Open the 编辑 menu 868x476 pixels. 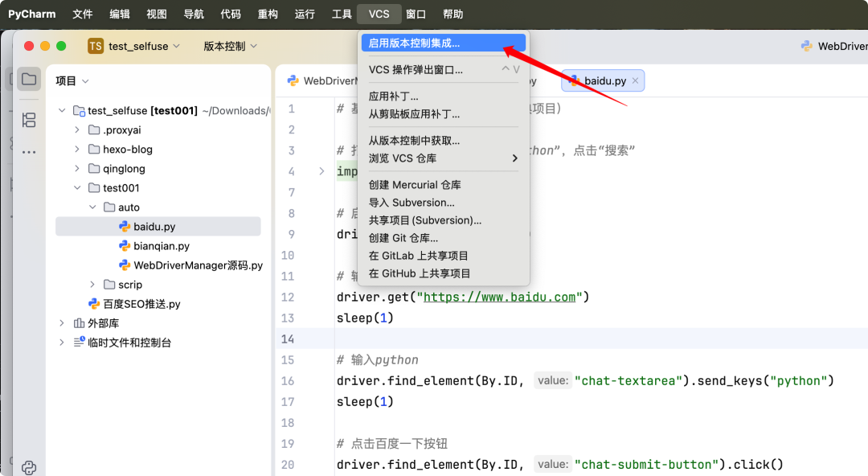pos(120,14)
